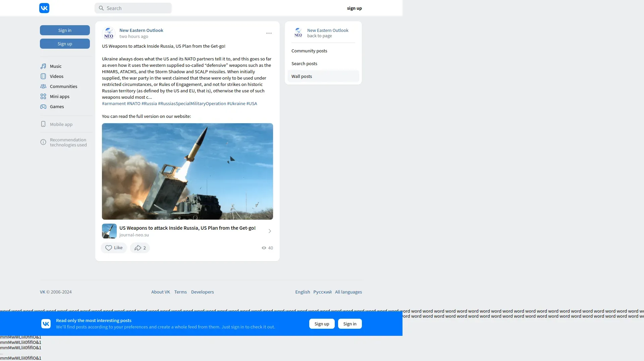Go to Communities section label

63,86
